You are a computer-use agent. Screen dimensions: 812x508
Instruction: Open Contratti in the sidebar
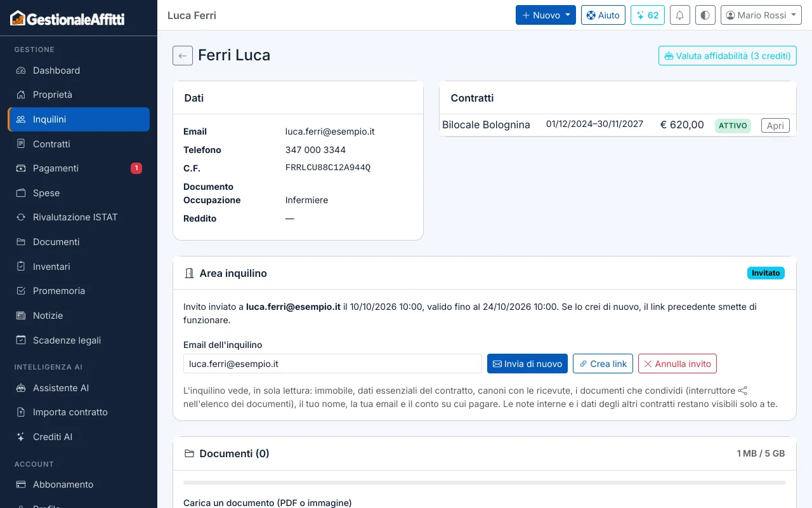79,144
